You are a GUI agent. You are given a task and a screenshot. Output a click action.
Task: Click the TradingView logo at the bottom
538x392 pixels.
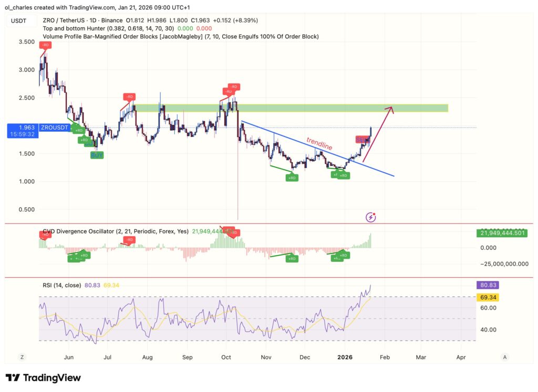[x=40, y=377]
